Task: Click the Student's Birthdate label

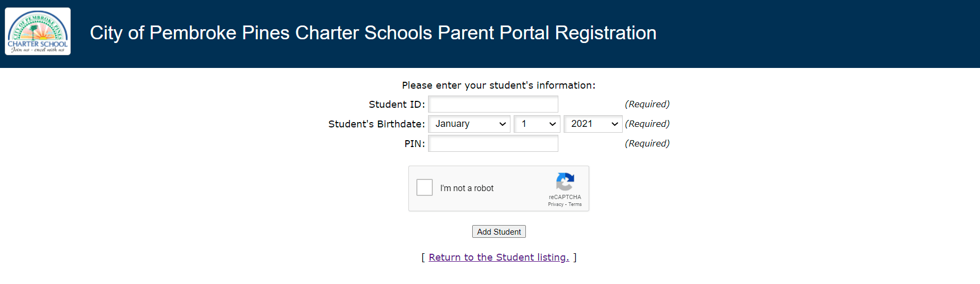Action: pyautogui.click(x=376, y=124)
